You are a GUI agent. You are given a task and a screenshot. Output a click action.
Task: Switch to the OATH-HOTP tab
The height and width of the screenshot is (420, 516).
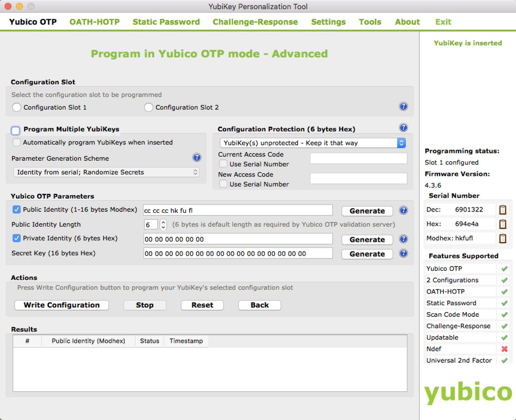pos(95,22)
